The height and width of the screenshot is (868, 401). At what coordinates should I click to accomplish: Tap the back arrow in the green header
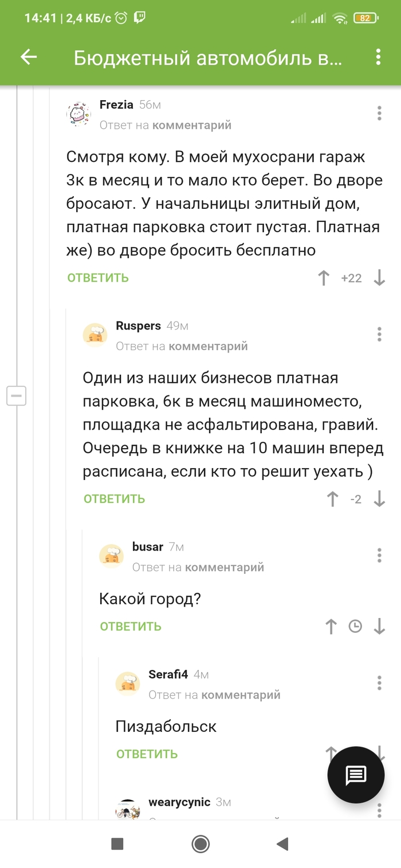pyautogui.click(x=27, y=57)
